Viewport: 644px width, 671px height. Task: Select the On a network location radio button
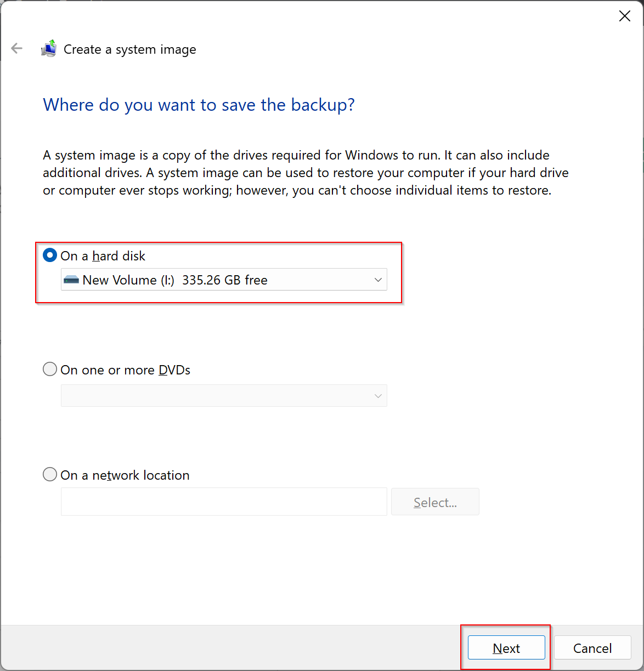pos(50,474)
